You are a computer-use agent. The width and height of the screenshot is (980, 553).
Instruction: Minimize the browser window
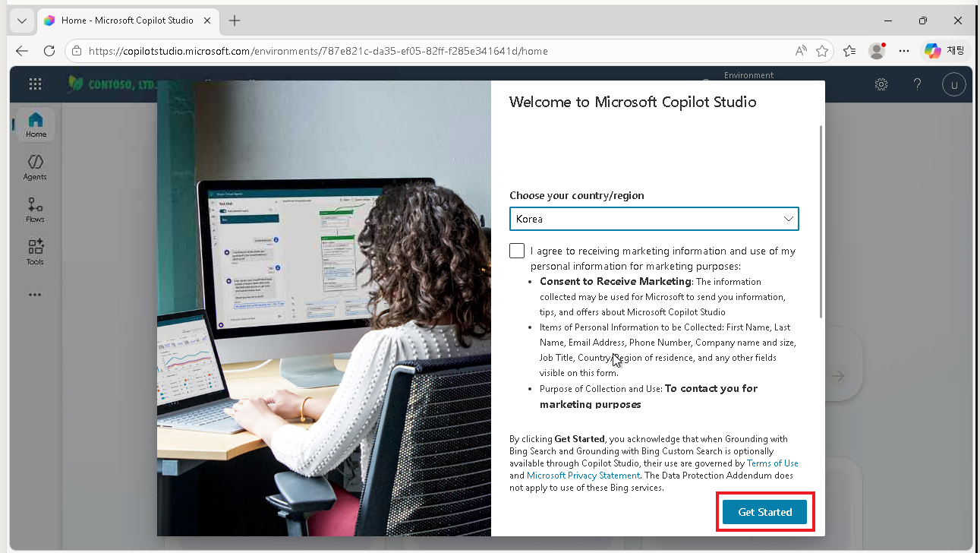[x=887, y=21]
